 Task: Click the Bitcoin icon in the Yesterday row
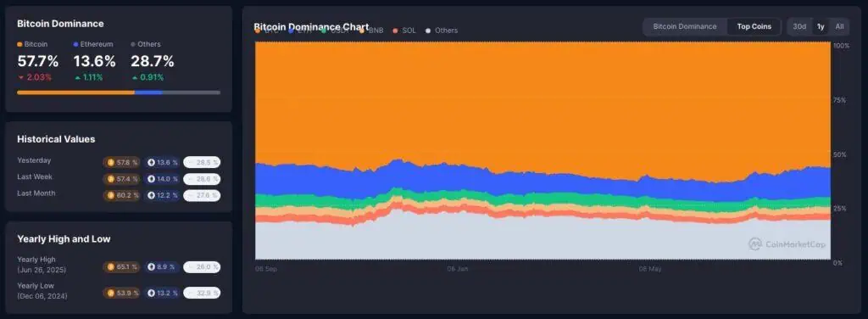pyautogui.click(x=111, y=162)
